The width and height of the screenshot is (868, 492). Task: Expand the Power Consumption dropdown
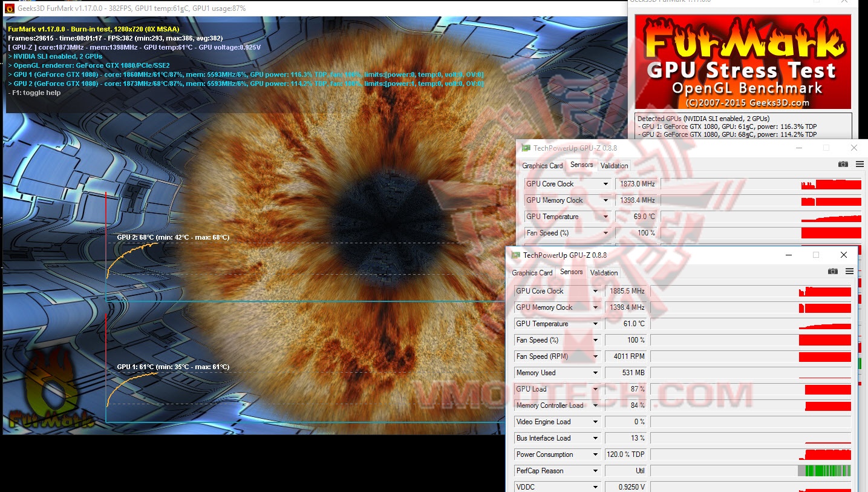595,454
